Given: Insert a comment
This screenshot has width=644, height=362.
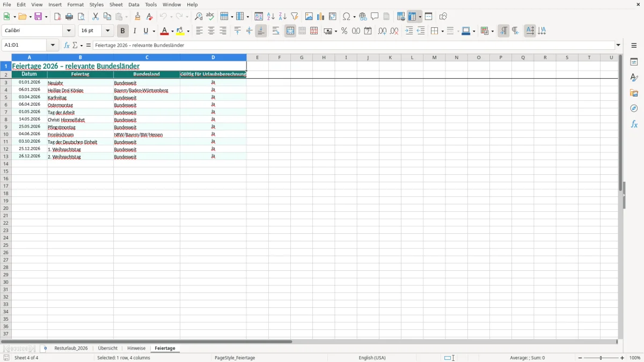Looking at the screenshot, I should tap(375, 17).
